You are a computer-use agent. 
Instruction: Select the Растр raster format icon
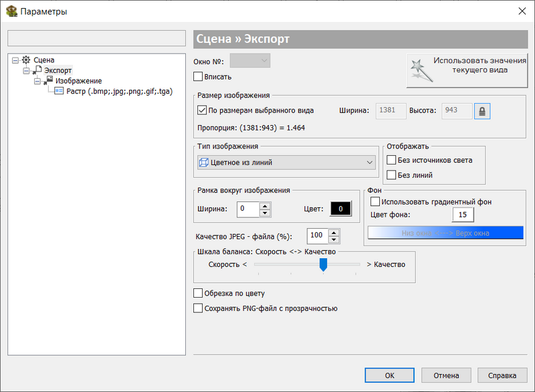point(59,91)
